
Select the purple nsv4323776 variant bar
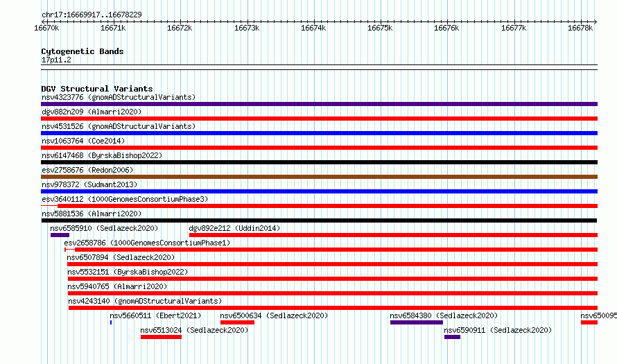[319, 104]
